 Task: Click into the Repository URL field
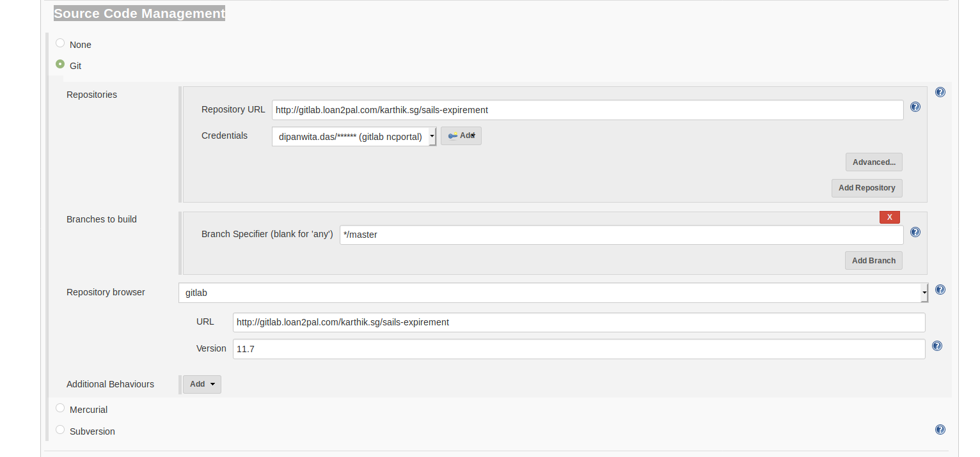[x=587, y=110]
